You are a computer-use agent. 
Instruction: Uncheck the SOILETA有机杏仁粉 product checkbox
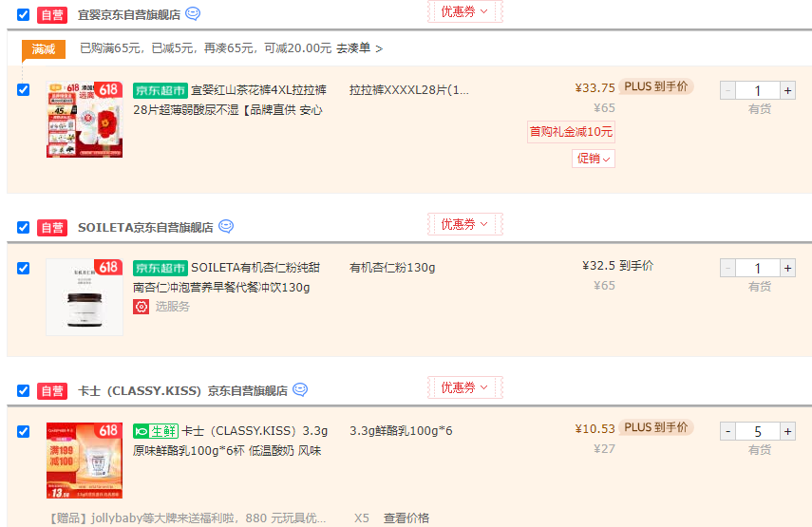click(24, 268)
